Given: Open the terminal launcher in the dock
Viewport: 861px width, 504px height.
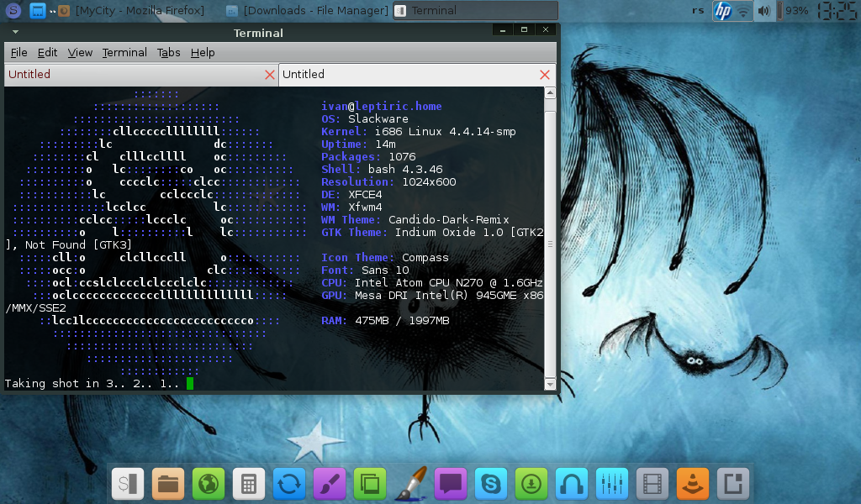Looking at the screenshot, I should [x=128, y=484].
